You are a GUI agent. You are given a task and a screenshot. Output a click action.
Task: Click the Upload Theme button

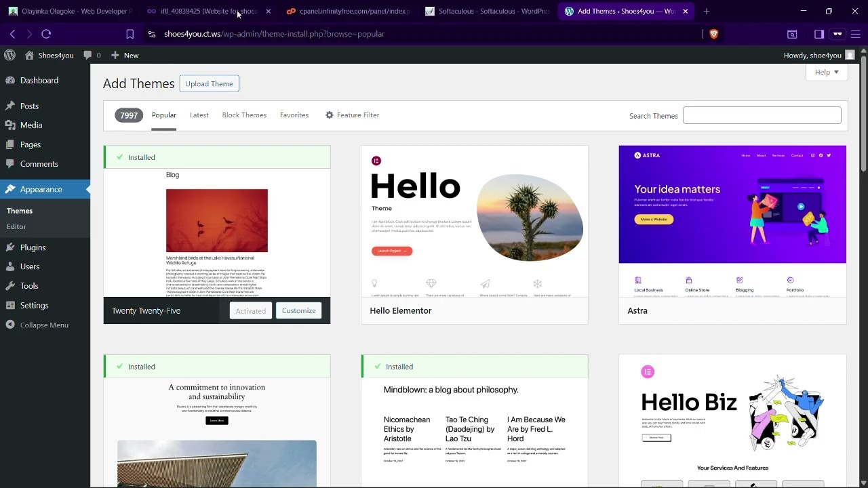click(x=209, y=83)
